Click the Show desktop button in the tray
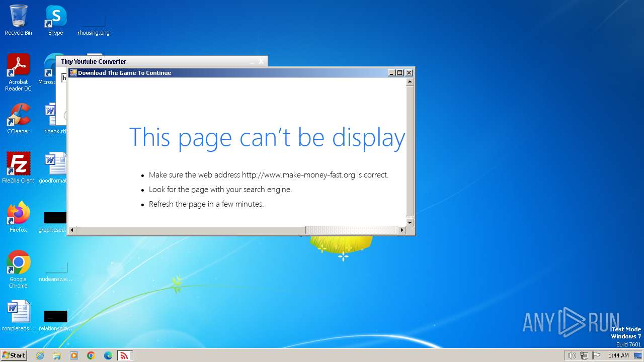Screen dimensions: 644x362 [638, 355]
